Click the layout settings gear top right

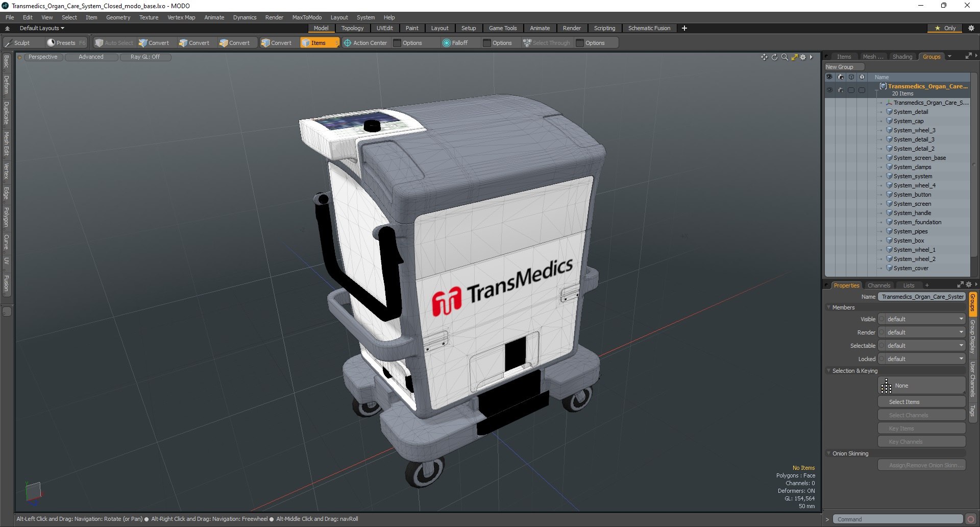971,28
